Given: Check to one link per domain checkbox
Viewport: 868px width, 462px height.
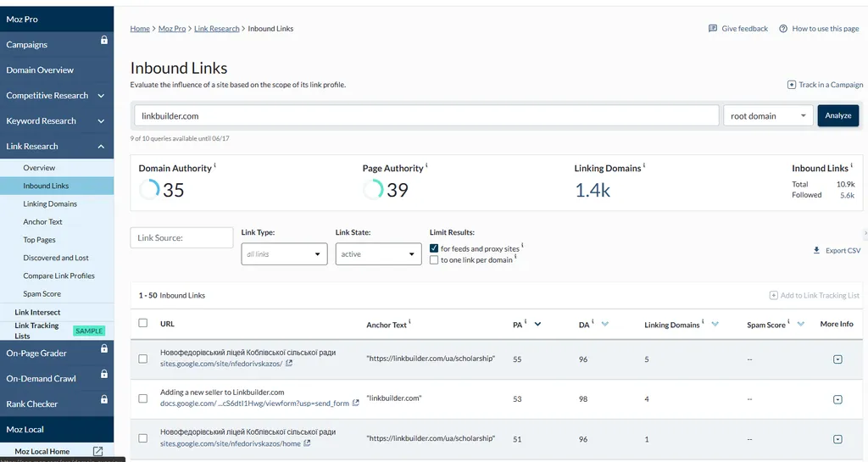Looking at the screenshot, I should coord(434,260).
